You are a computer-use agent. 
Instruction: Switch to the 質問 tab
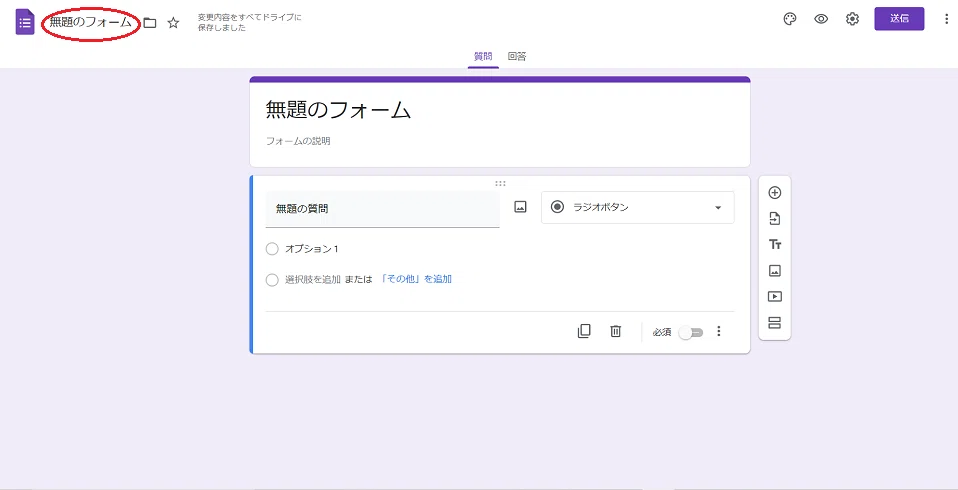pyautogui.click(x=483, y=56)
